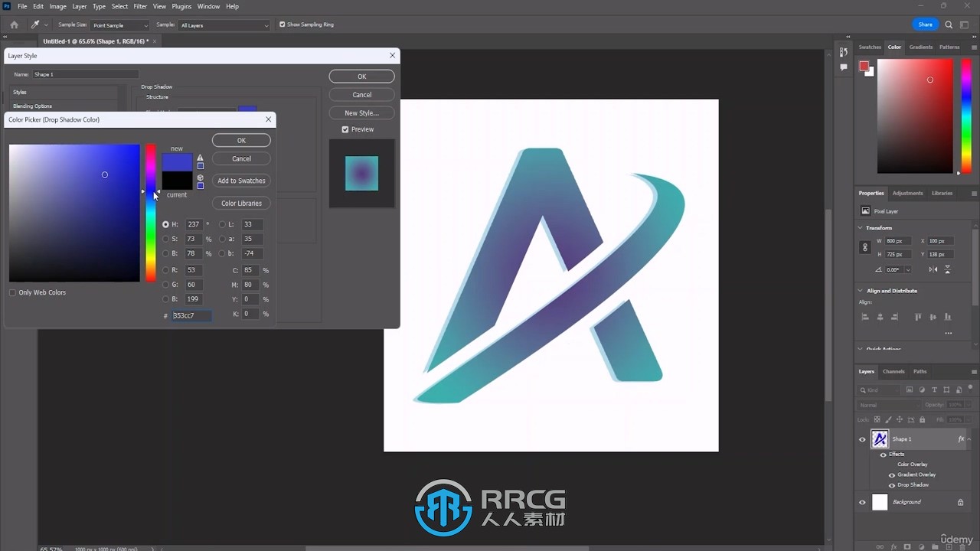
Task: Hide the Shape 1 layer
Action: coord(862,439)
